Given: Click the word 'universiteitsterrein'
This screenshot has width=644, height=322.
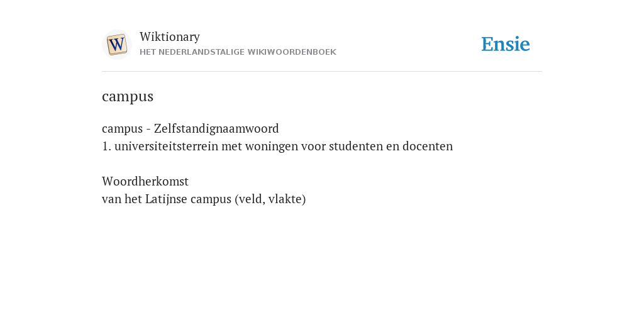Looking at the screenshot, I should 166,146.
